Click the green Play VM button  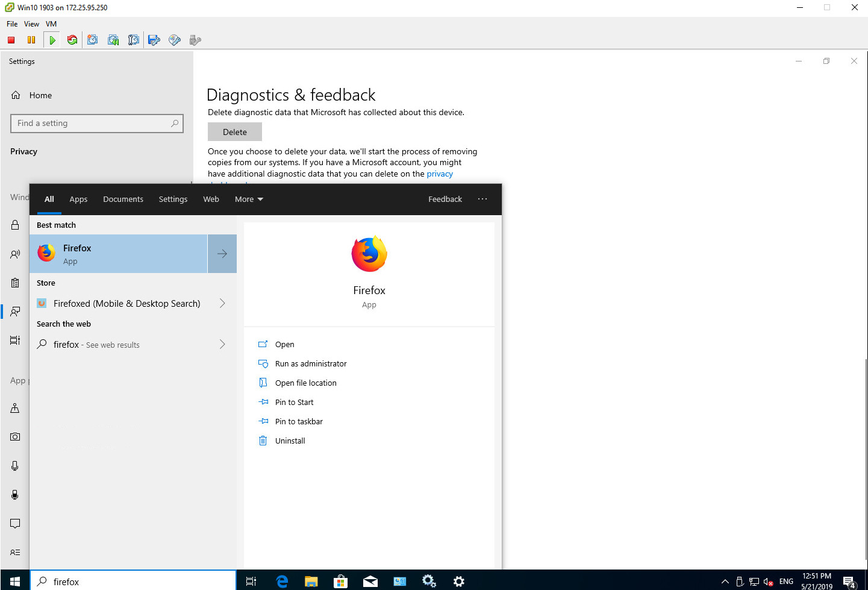point(52,40)
